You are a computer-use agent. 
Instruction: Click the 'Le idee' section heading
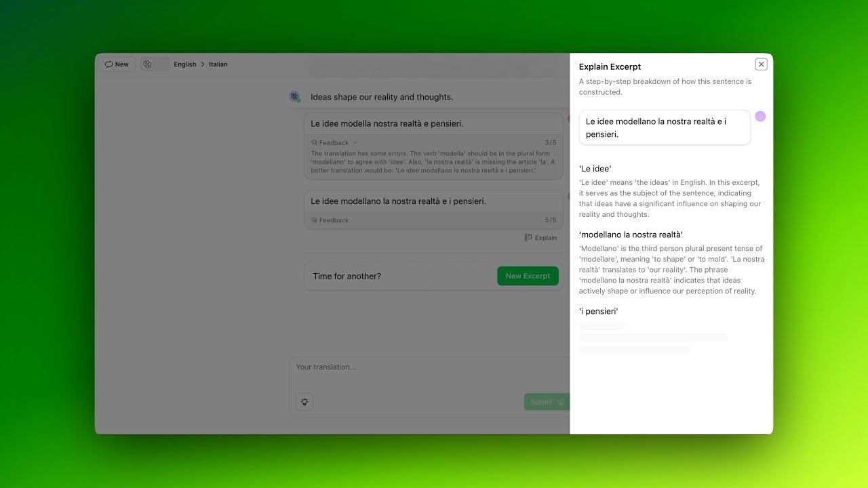(595, 169)
